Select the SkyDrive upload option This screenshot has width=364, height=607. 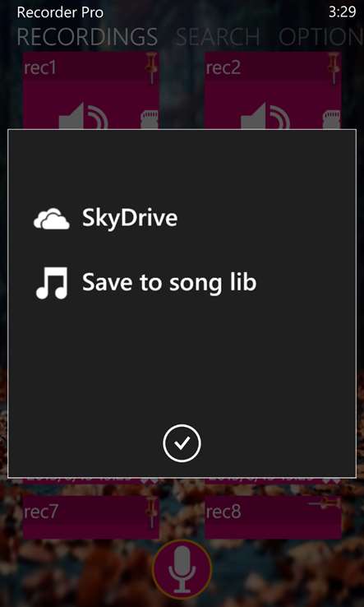pyautogui.click(x=105, y=218)
